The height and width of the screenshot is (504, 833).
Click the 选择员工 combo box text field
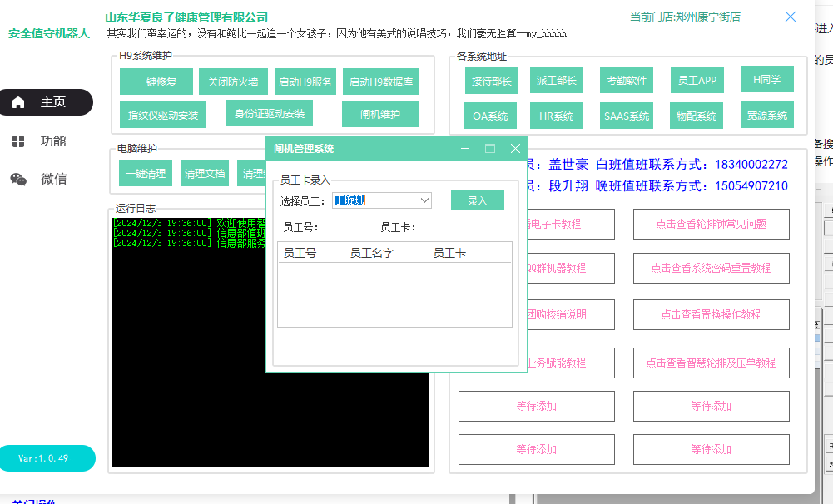tap(374, 200)
